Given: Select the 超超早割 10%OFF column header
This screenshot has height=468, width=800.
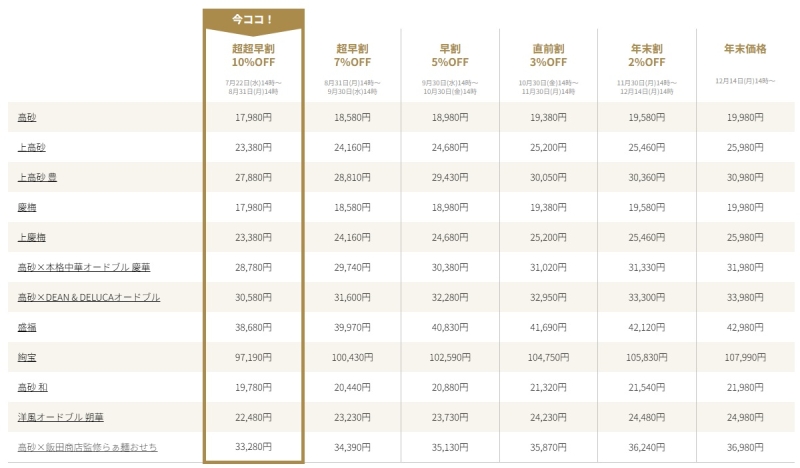Looking at the screenshot, I should click(x=254, y=56).
